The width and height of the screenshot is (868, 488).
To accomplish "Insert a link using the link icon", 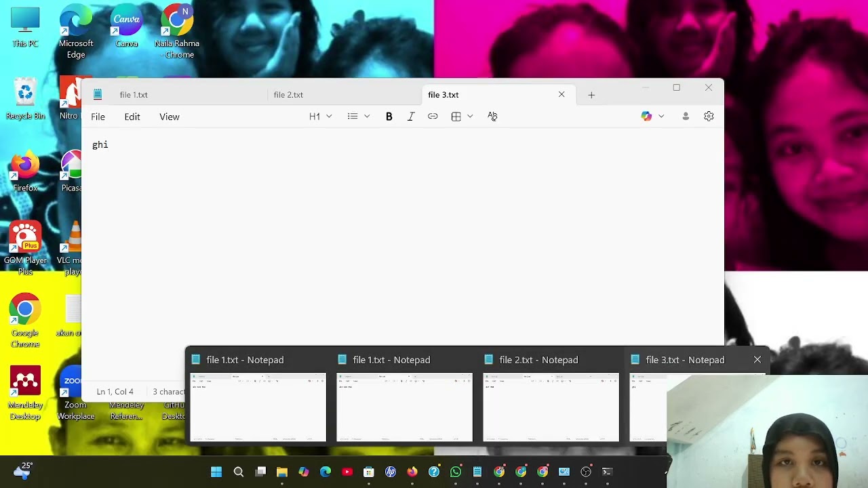I will (433, 117).
